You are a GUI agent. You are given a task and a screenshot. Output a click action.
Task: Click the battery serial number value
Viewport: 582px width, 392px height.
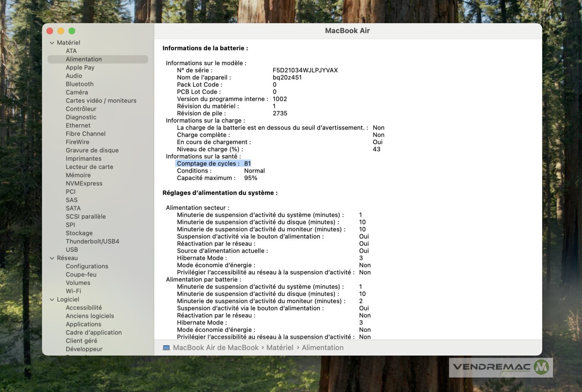click(305, 70)
